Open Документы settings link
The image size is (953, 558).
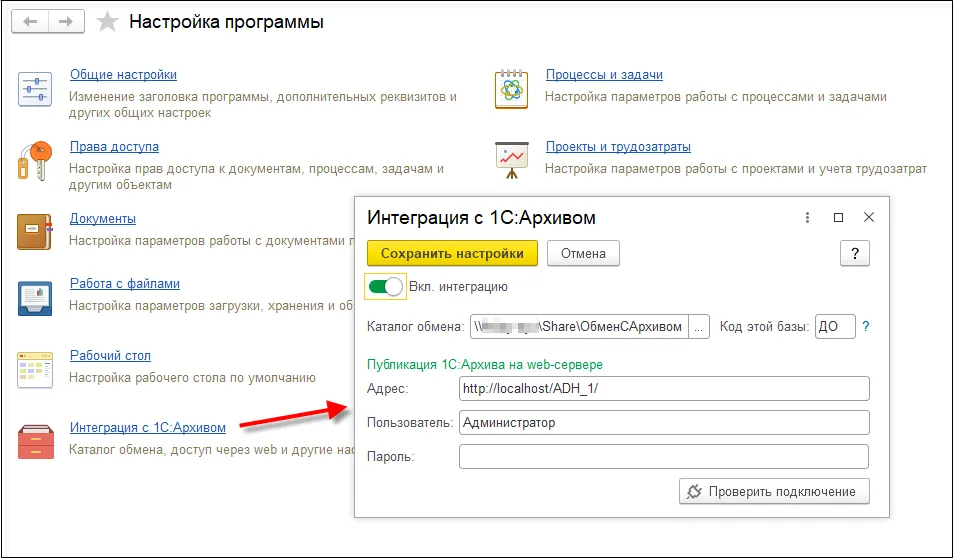coord(103,218)
